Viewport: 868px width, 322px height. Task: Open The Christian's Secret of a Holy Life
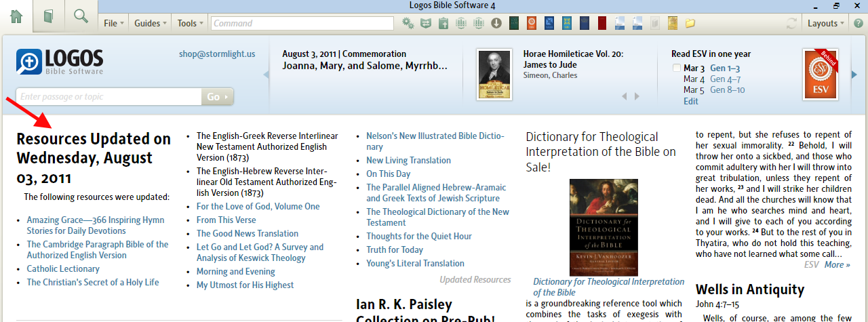pos(93,282)
